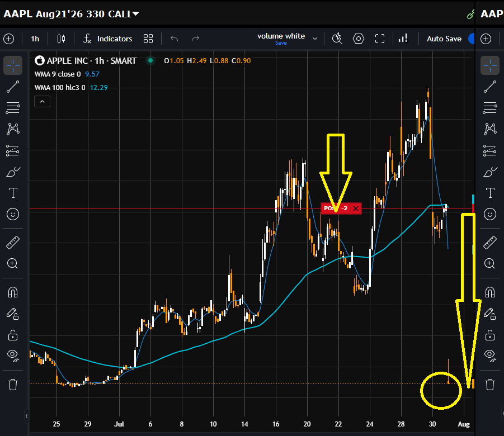Screen dimensions: 504x436
Task: Click the Aug label on time axis
Action: [x=464, y=424]
